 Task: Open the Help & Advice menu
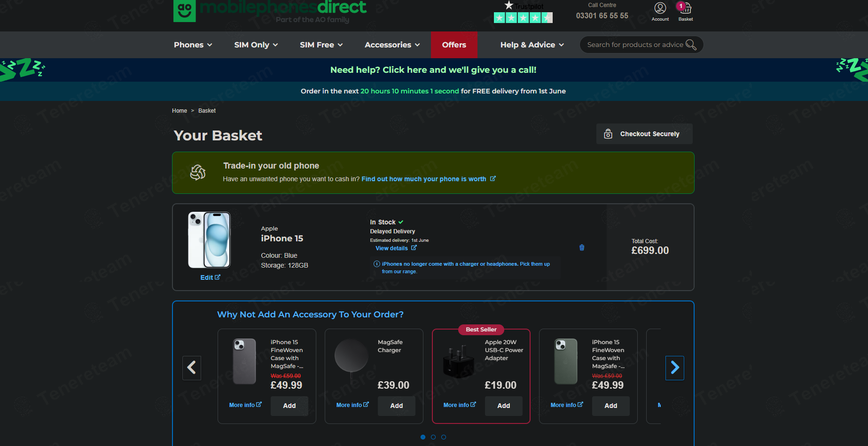[532, 45]
